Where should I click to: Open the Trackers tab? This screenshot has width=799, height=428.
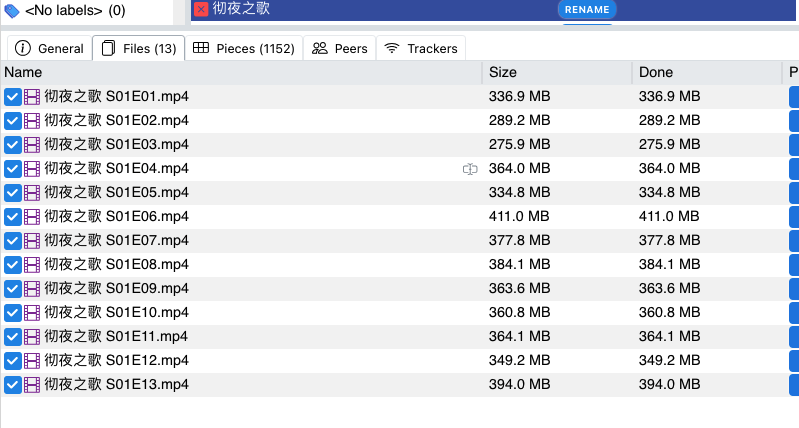coord(421,48)
